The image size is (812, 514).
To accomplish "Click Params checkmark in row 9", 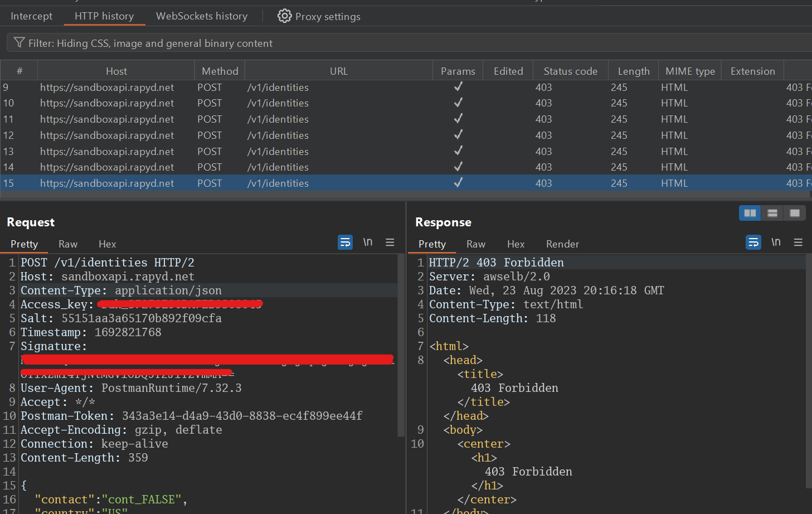I will tap(458, 86).
